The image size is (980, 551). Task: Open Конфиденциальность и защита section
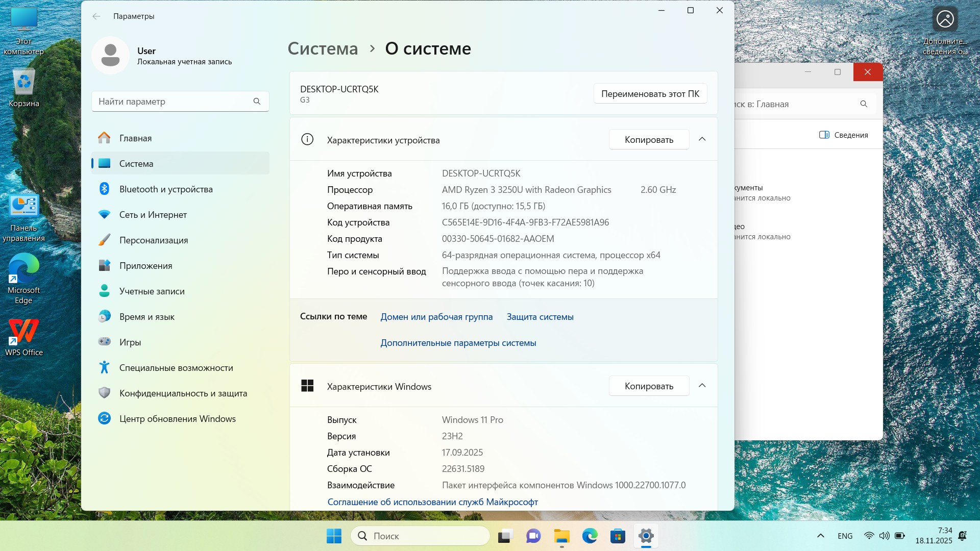point(183,393)
